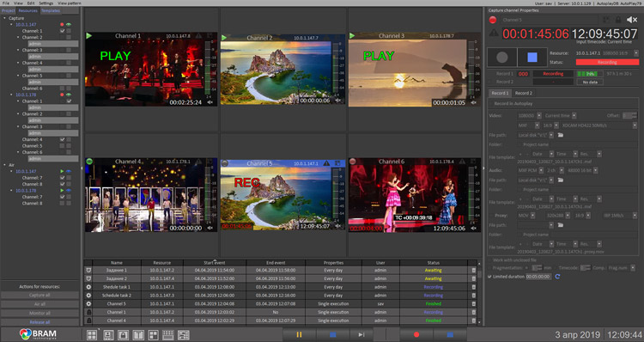This screenshot has width=644, height=342.
Task: Toggle the Limited duration checkbox
Action: pyautogui.click(x=489, y=277)
